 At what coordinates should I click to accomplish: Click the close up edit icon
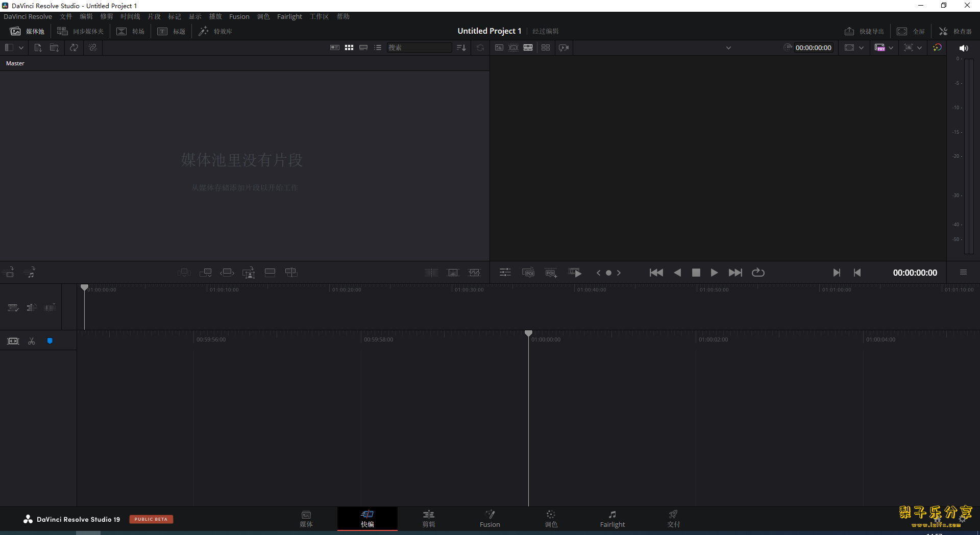(249, 273)
